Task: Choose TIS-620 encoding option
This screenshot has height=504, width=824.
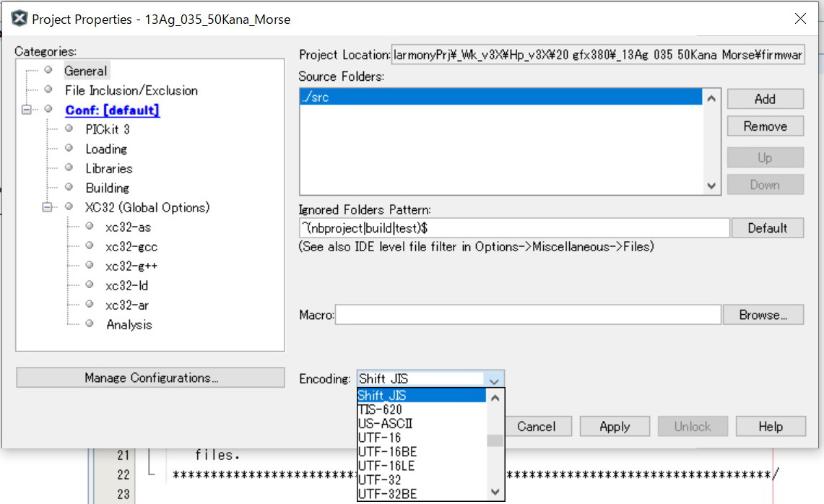Action: pyautogui.click(x=422, y=409)
